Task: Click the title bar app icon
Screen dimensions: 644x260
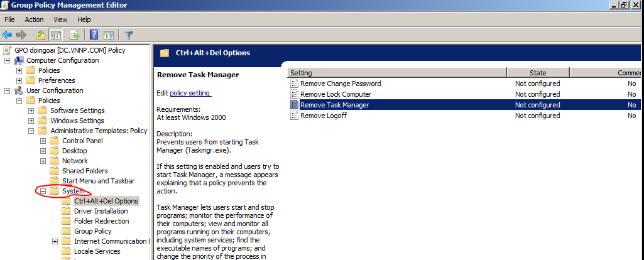Action: point(5,5)
